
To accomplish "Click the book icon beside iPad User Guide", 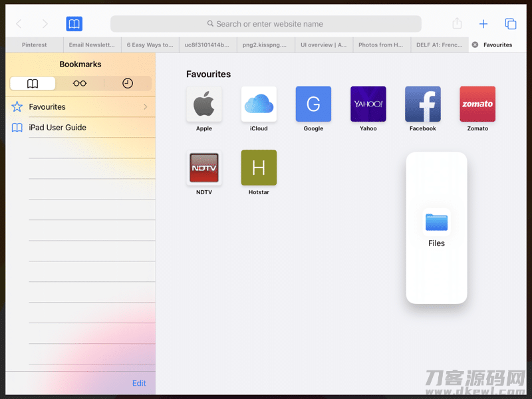I will pyautogui.click(x=17, y=128).
